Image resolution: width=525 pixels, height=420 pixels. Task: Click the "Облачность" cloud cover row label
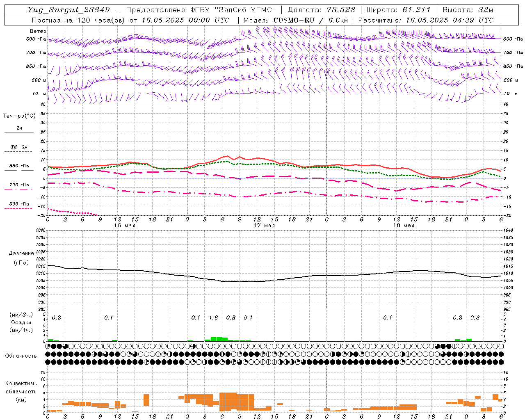click(x=21, y=356)
